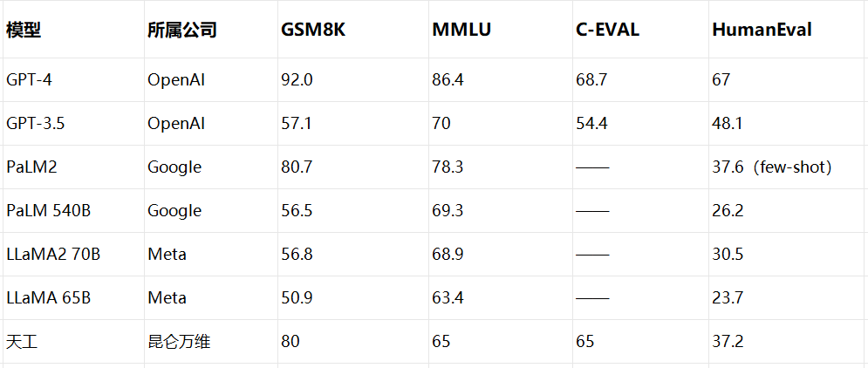Select the 37.6 (few-shot) HumanEval cell
Image resolution: width=868 pixels, height=368 pixels.
(x=771, y=167)
